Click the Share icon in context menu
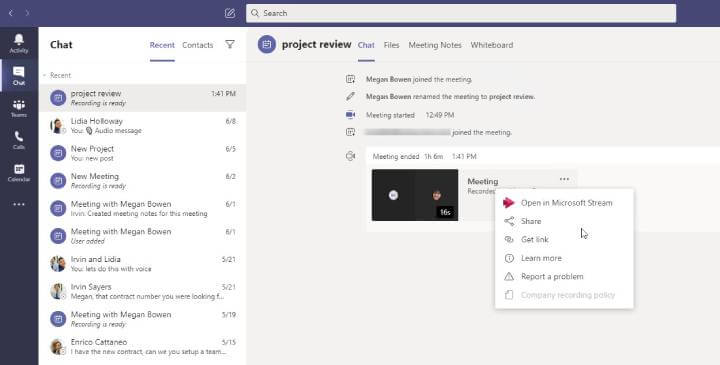The height and width of the screenshot is (365, 720). pos(509,221)
